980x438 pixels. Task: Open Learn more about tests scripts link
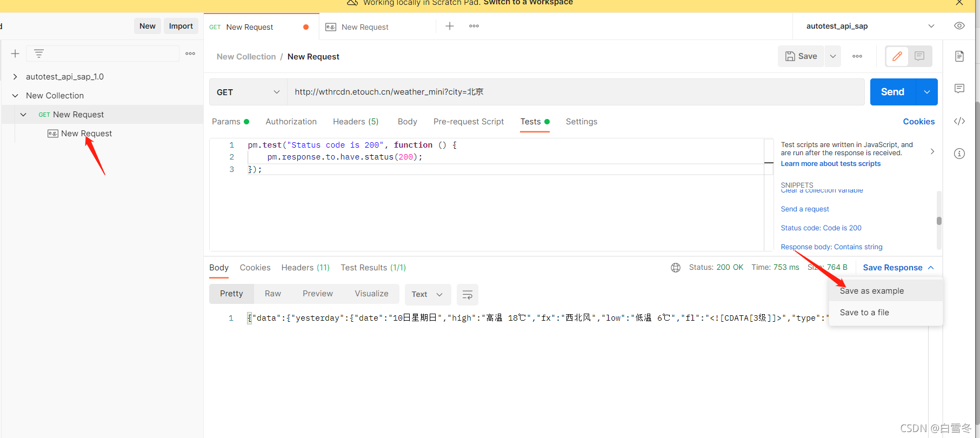click(x=831, y=164)
